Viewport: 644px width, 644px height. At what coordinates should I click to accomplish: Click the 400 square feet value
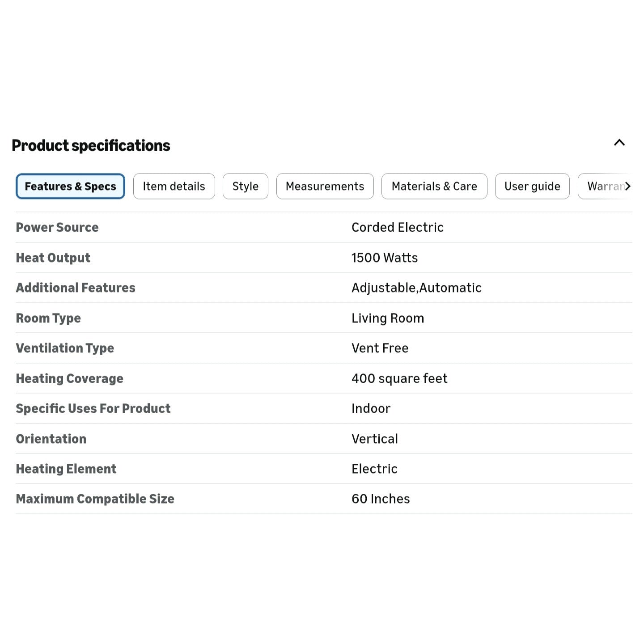click(399, 379)
